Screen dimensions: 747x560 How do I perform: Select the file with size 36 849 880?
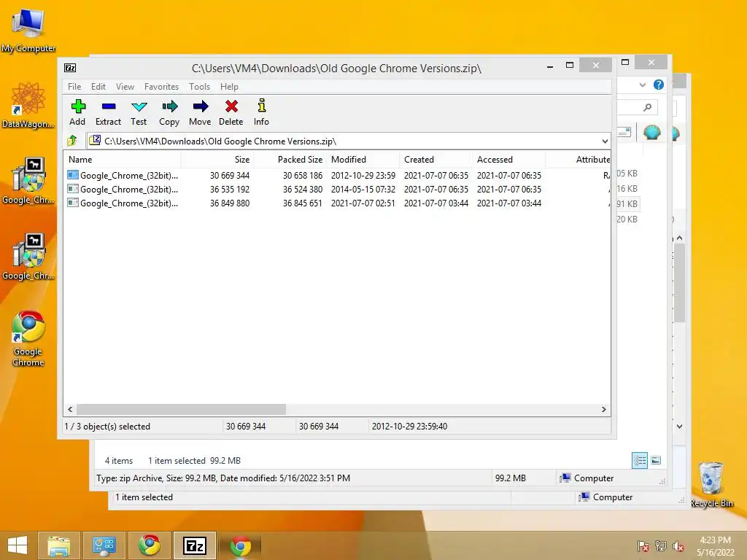pyautogui.click(x=337, y=203)
